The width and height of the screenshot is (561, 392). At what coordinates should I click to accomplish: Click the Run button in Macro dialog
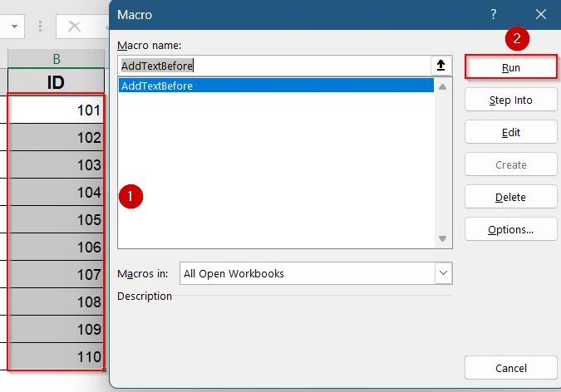click(x=511, y=67)
